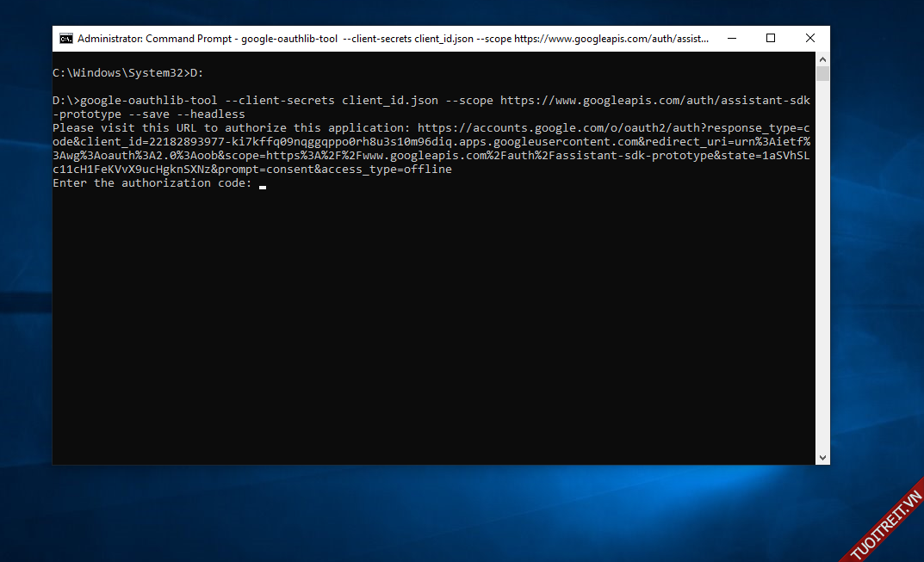Click the googleapis.com scope URL in command
Screen dimensions: 924x562
click(654, 101)
